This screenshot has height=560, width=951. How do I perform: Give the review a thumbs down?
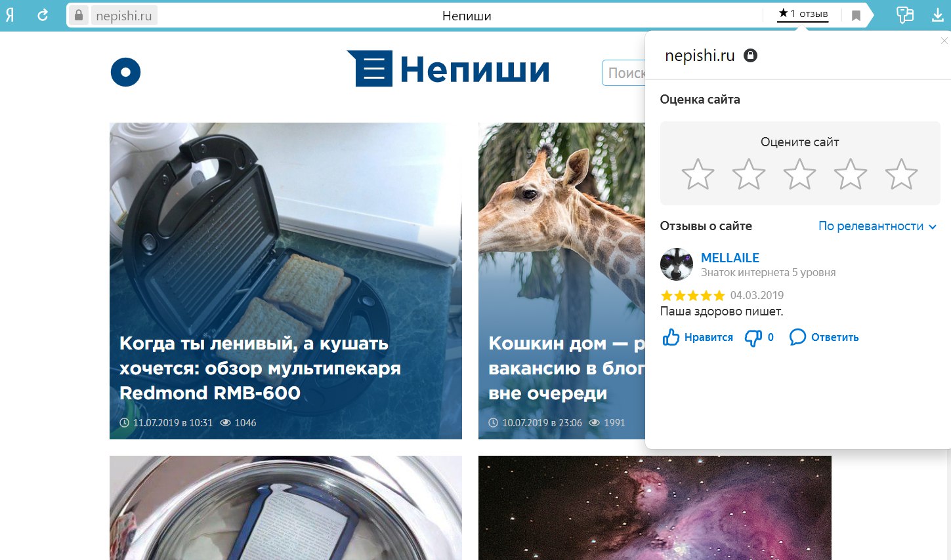click(x=753, y=338)
